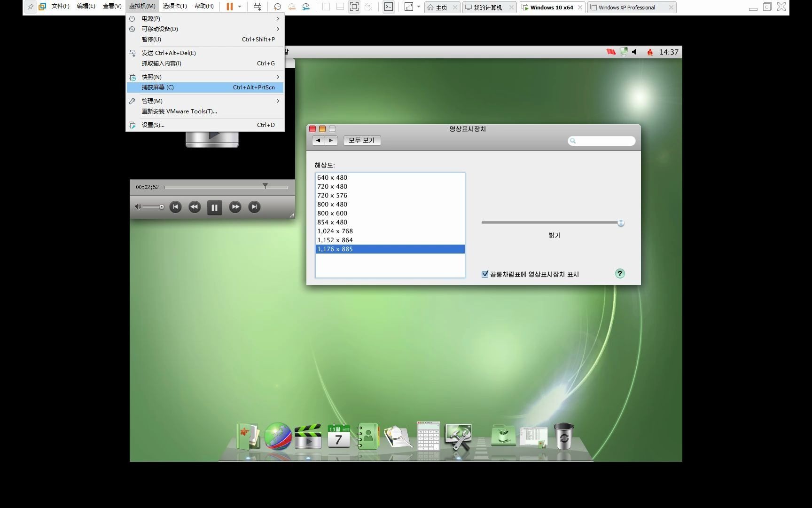
Task: Open the trash can in the dock
Action: (563, 436)
